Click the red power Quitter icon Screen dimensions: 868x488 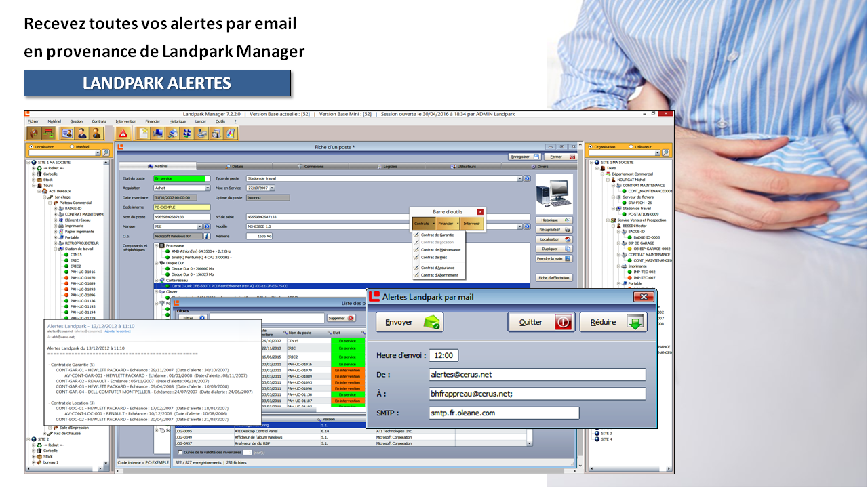pos(563,323)
